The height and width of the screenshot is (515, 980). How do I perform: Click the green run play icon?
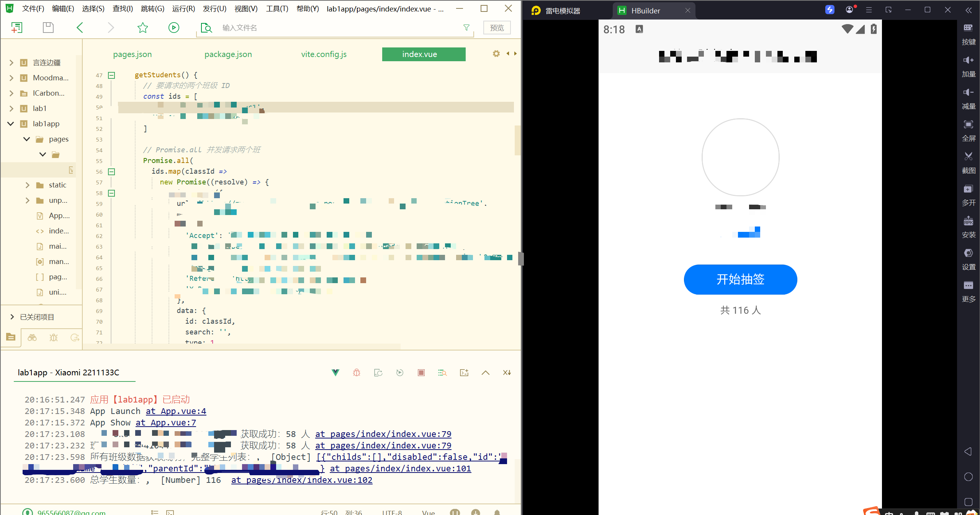[x=173, y=28]
